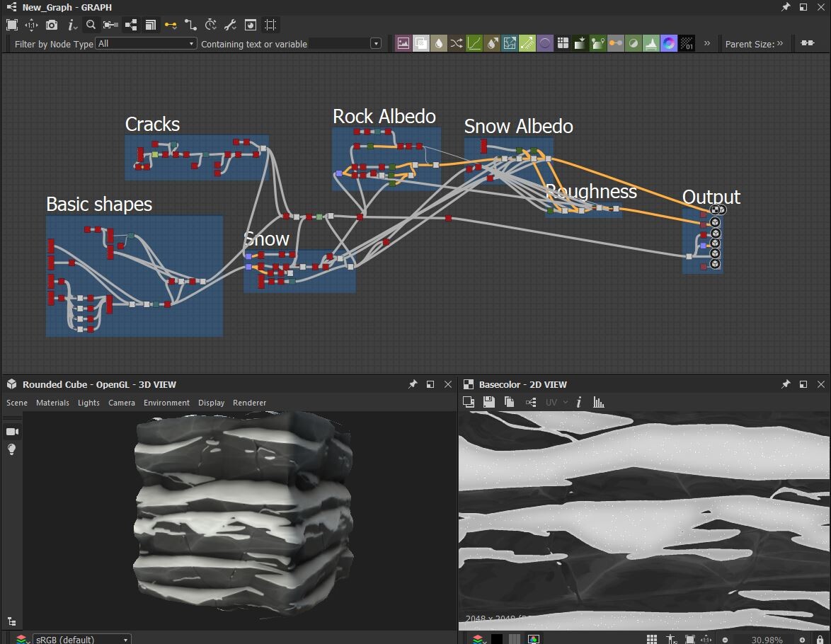Pin the graph panel
The image size is (831, 644).
(786, 7)
